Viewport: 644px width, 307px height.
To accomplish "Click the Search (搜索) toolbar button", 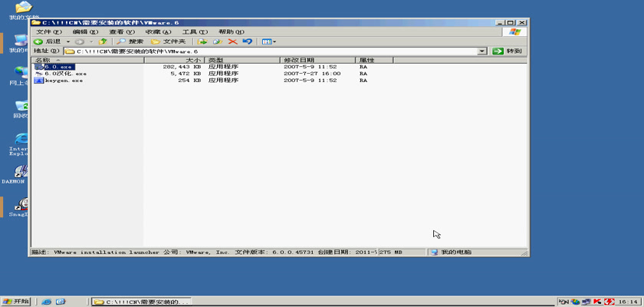I will [130, 41].
